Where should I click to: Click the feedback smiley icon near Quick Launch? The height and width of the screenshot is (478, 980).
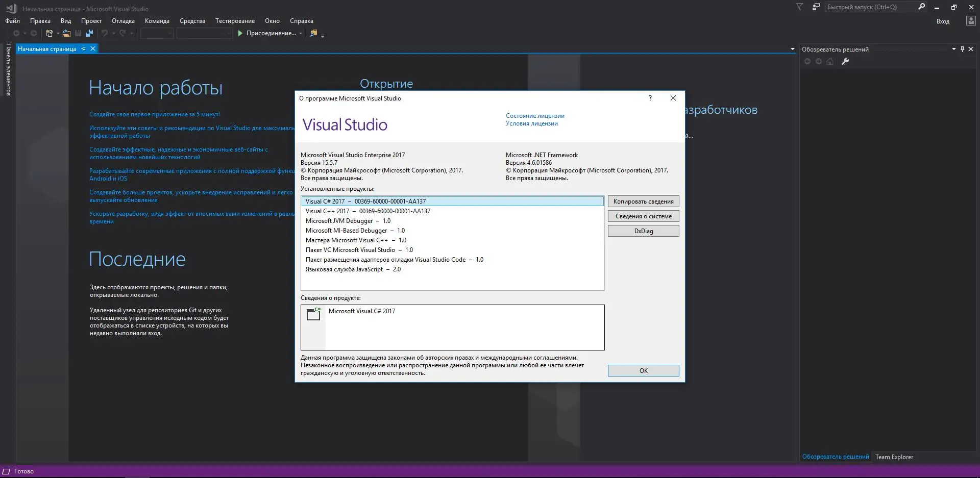coord(815,7)
